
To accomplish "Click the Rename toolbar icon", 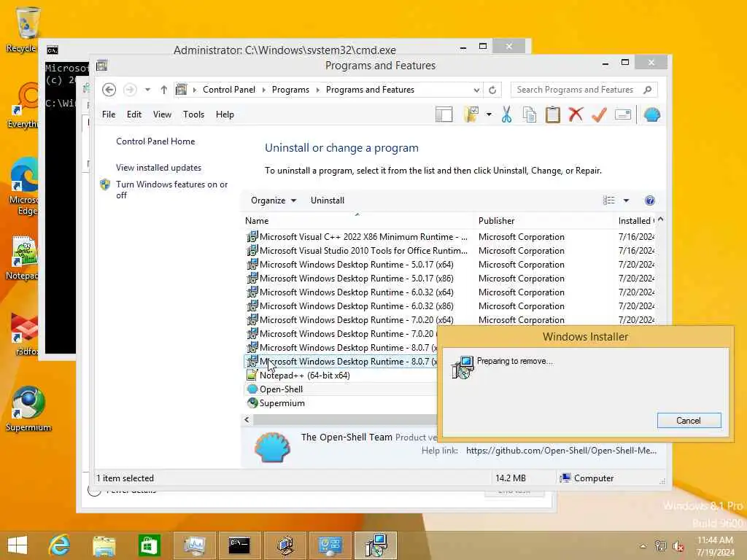I will (623, 114).
